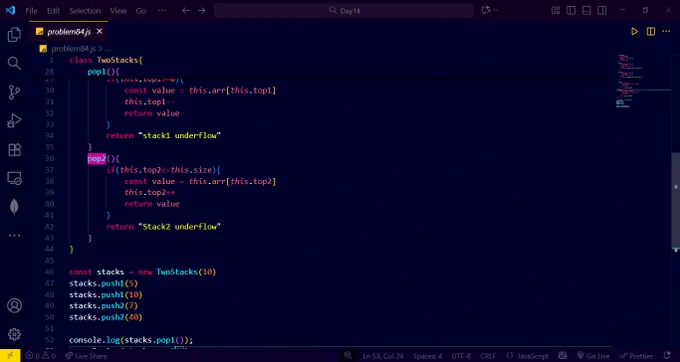Open the Manage gear menu
Image resolution: width=680 pixels, height=362 pixels.
[x=14, y=334]
